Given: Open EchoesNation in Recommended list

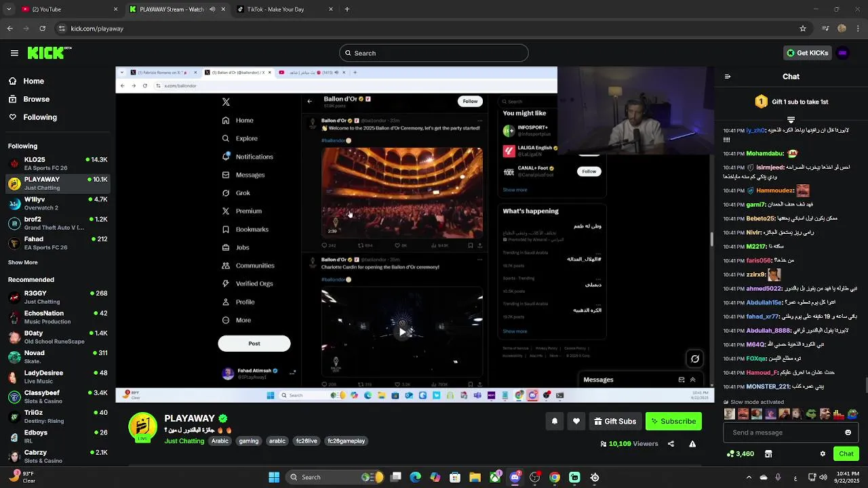Looking at the screenshot, I should 58,317.
